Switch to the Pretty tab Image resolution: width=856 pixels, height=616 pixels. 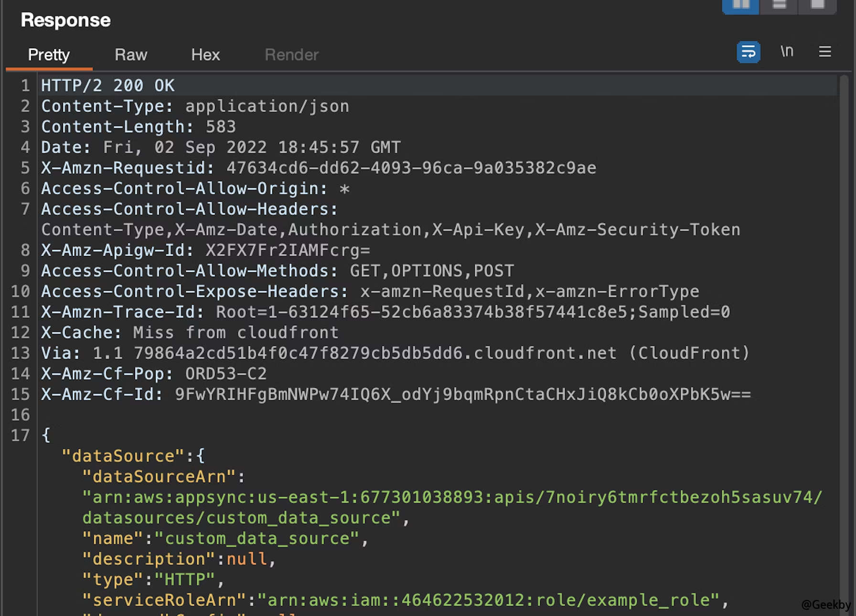pyautogui.click(x=49, y=55)
